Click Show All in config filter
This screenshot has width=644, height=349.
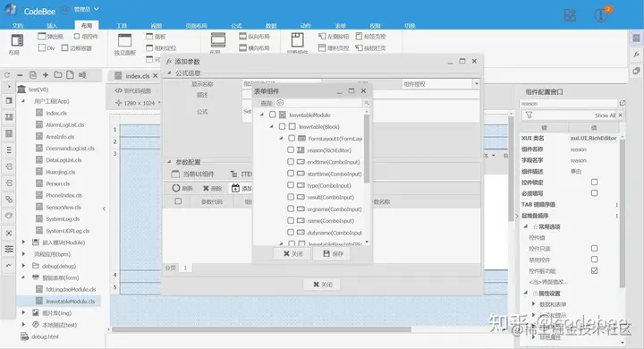point(605,115)
